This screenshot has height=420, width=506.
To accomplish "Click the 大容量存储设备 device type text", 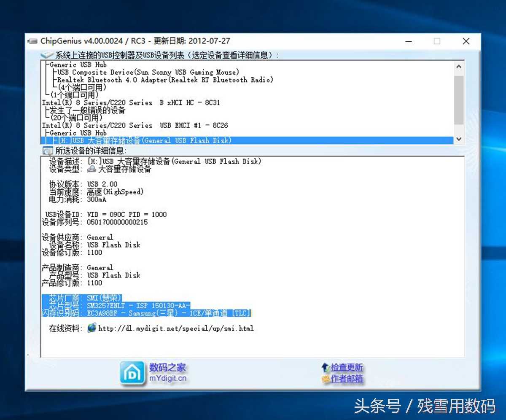I will [x=124, y=169].
